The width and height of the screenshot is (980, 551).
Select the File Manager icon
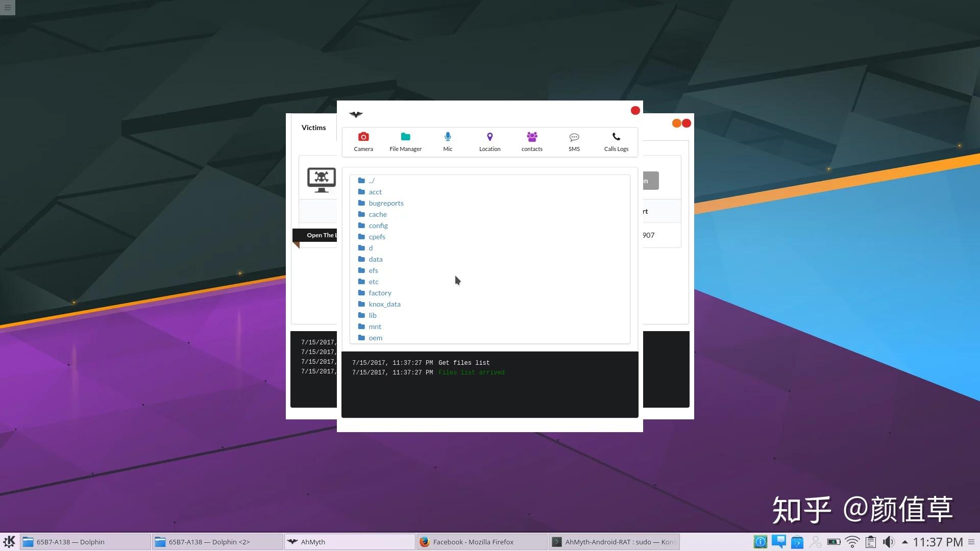405,141
